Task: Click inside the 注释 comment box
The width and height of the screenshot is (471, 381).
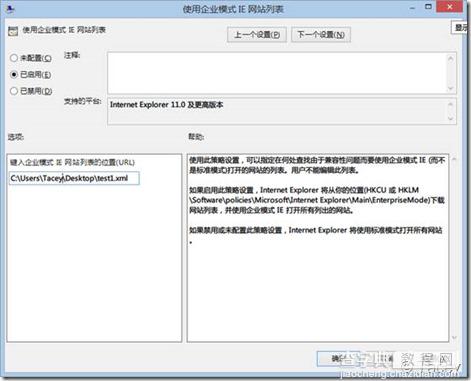Action: (277, 73)
